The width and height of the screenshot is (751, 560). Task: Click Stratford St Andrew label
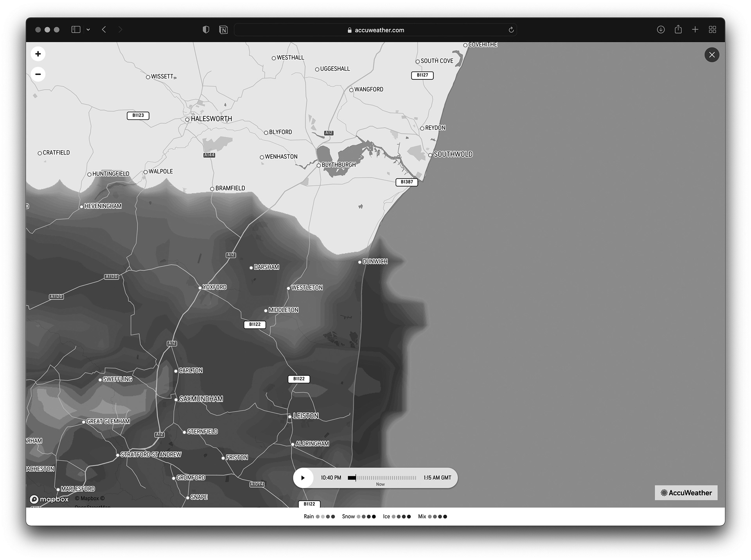pos(151,455)
